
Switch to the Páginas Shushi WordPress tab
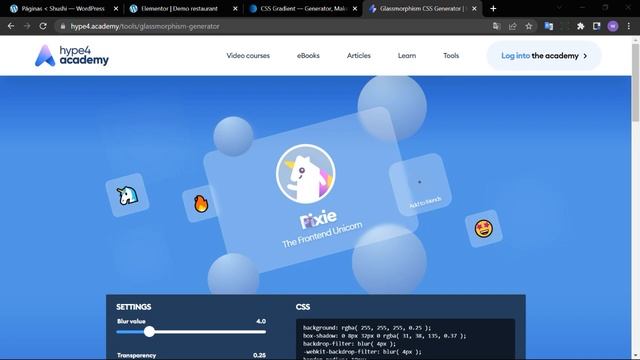click(x=63, y=8)
